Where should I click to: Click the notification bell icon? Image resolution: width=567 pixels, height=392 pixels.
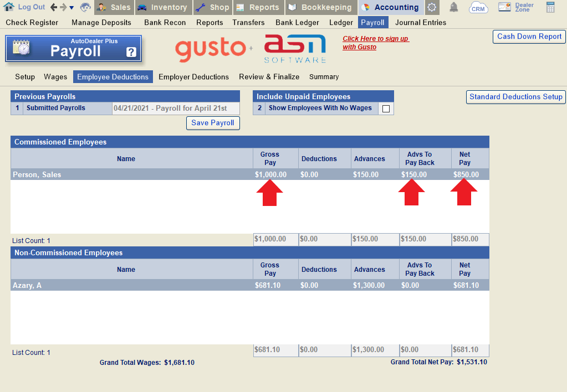(453, 7)
